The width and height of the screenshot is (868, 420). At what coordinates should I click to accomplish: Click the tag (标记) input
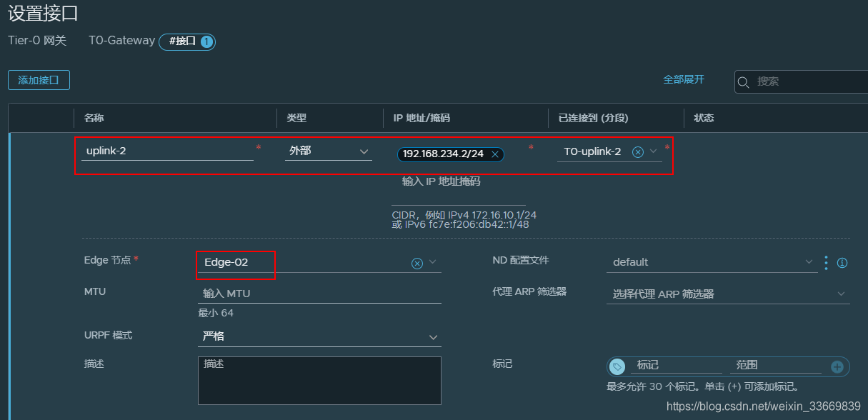click(676, 365)
